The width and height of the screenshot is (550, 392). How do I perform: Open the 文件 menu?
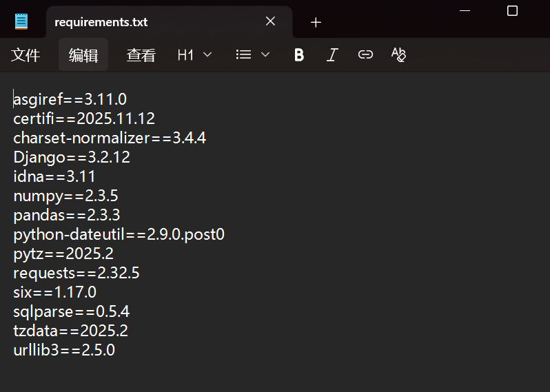(26, 55)
